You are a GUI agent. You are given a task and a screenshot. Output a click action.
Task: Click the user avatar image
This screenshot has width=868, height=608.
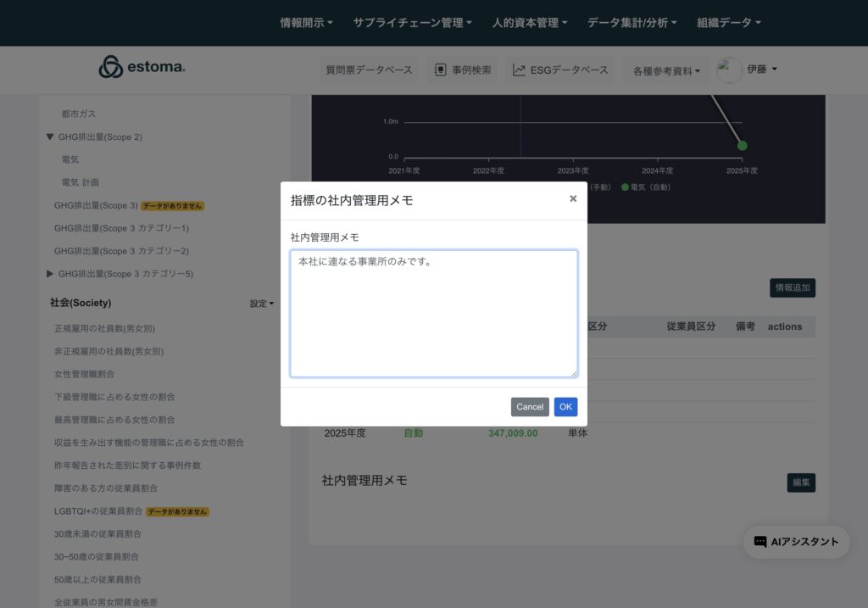pos(729,70)
